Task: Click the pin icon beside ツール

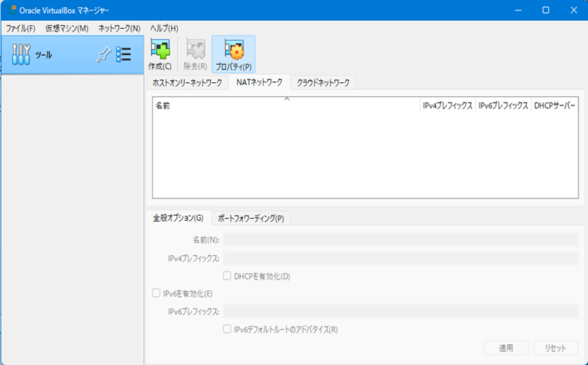Action: click(103, 55)
